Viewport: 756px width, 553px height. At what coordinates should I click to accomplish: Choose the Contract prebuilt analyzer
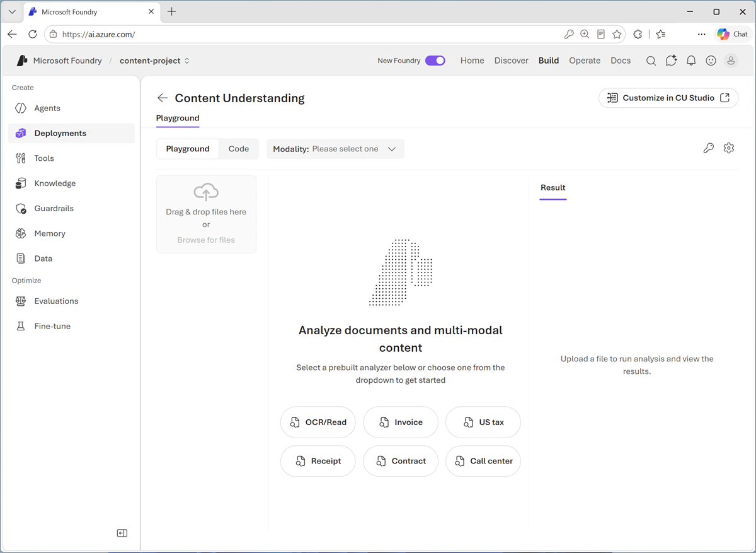click(x=401, y=461)
